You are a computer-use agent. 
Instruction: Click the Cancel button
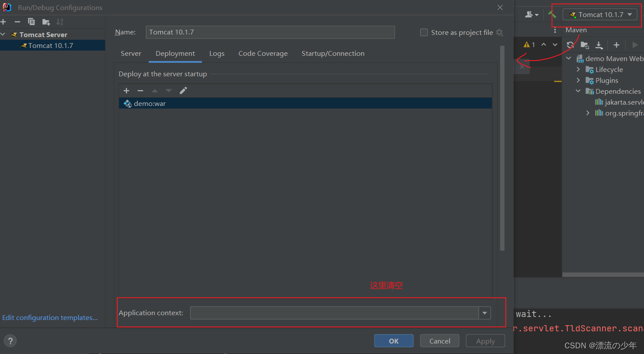click(440, 341)
